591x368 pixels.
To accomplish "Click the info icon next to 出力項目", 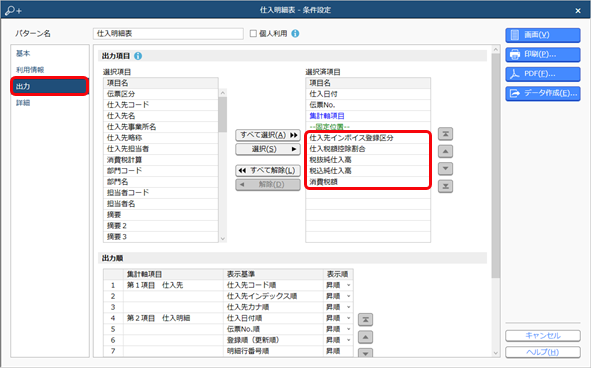I will click(x=138, y=56).
